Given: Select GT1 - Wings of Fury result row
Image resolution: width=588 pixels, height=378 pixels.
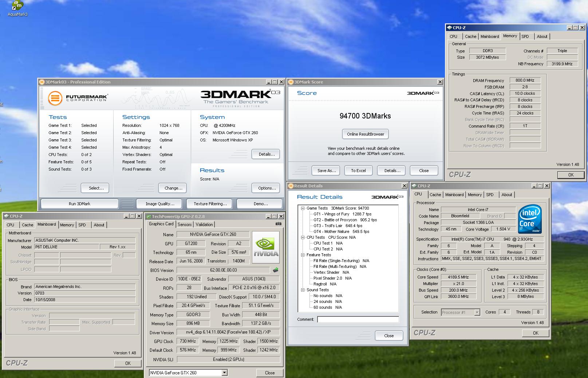Looking at the screenshot, I should [x=342, y=214].
